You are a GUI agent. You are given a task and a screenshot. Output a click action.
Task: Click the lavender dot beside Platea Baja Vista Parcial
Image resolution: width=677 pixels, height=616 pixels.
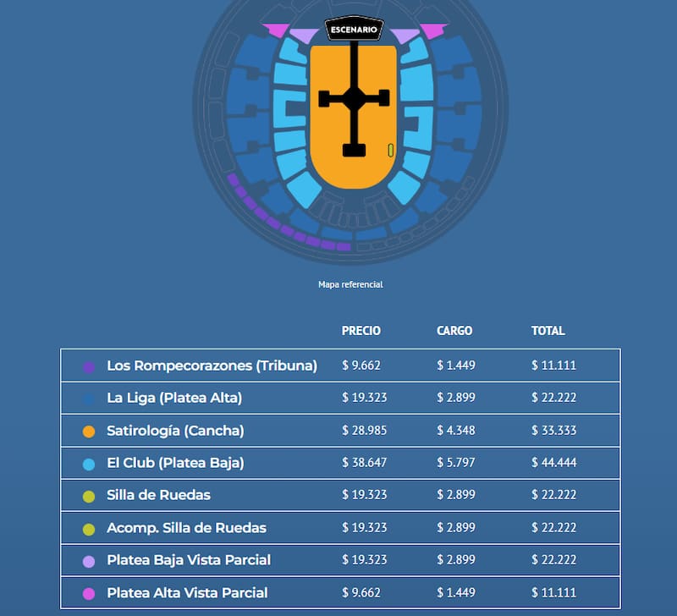pos(89,561)
